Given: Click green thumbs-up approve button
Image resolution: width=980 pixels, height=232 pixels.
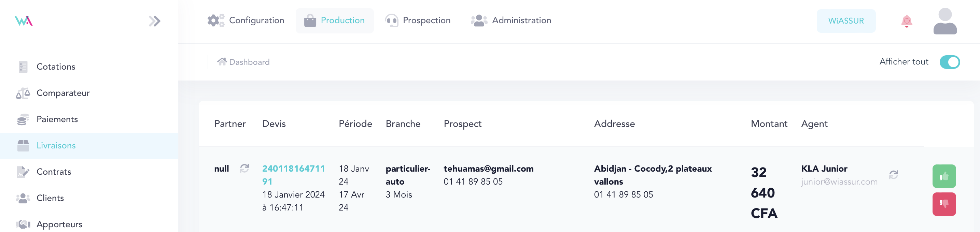Looking at the screenshot, I should click(x=944, y=176).
